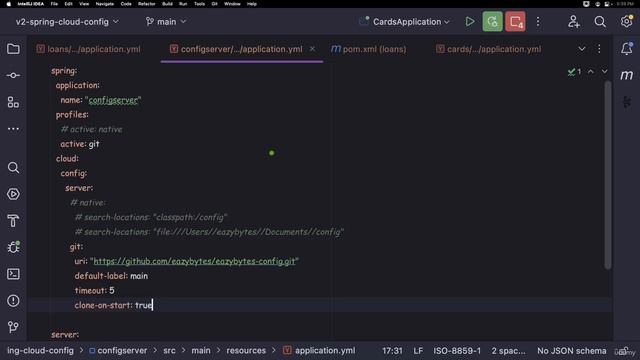Open the Terminal tool window
The image size is (640, 360).
(13, 274)
